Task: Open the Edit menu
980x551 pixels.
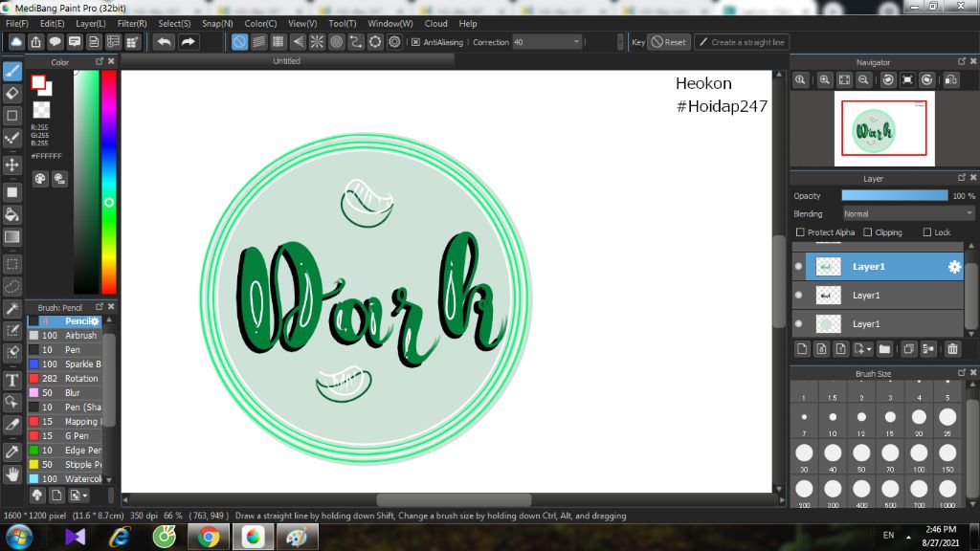Action: pyautogui.click(x=52, y=23)
